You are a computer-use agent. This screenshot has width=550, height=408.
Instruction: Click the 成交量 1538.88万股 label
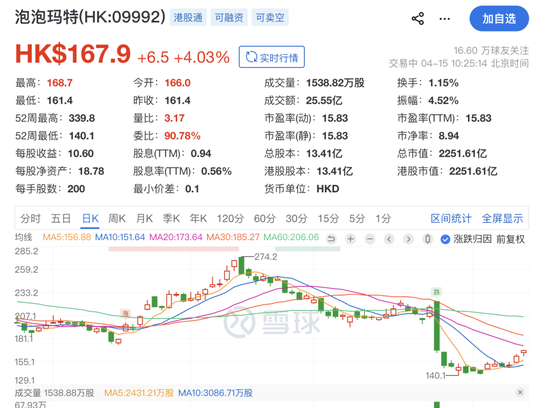point(54,393)
